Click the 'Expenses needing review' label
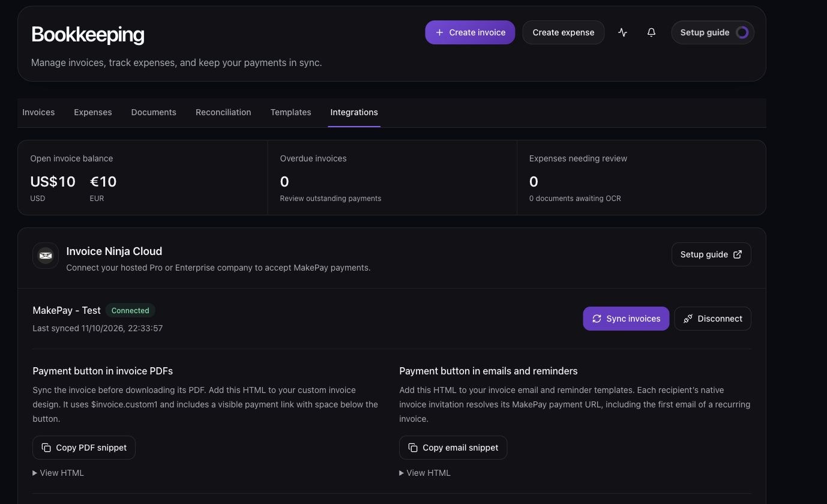The height and width of the screenshot is (504, 827). (x=578, y=158)
